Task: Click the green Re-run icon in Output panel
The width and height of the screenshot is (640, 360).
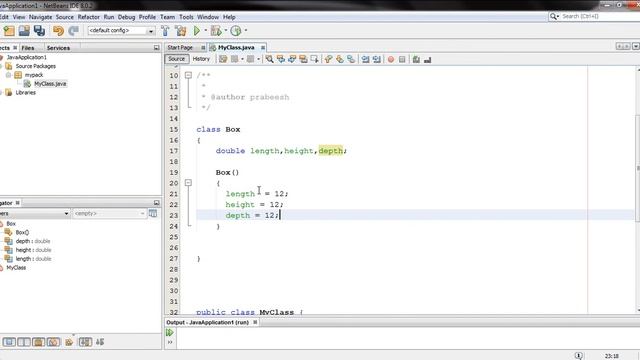Action: [x=170, y=333]
